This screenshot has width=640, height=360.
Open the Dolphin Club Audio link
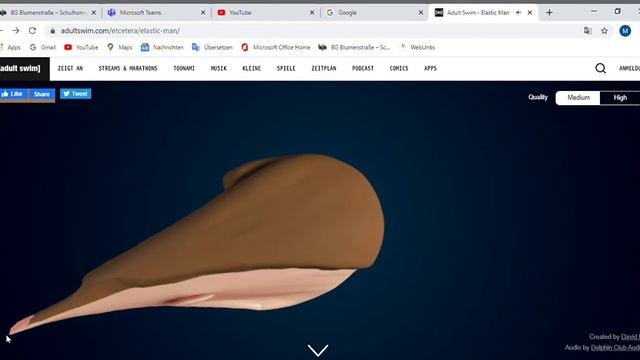(x=615, y=347)
